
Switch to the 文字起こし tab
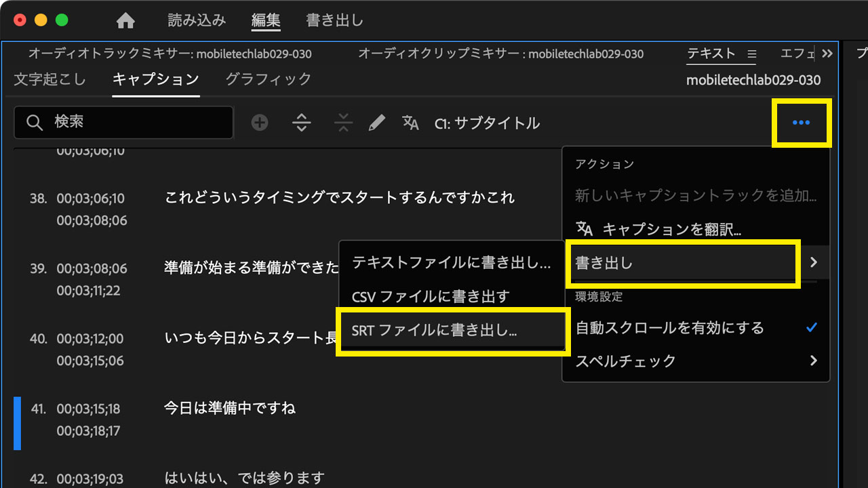(x=50, y=79)
